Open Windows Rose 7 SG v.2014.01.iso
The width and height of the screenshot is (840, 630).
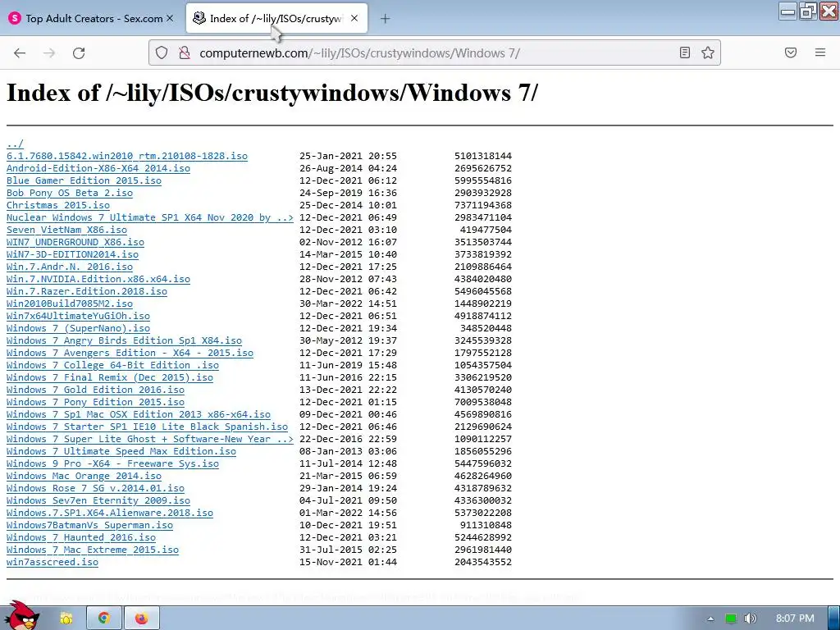[x=95, y=489]
